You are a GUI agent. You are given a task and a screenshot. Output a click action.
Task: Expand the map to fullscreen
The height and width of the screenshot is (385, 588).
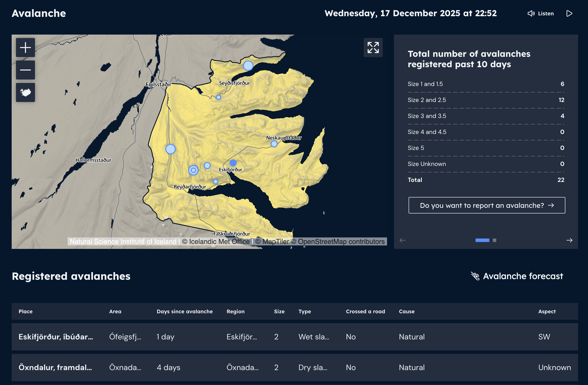click(x=373, y=48)
